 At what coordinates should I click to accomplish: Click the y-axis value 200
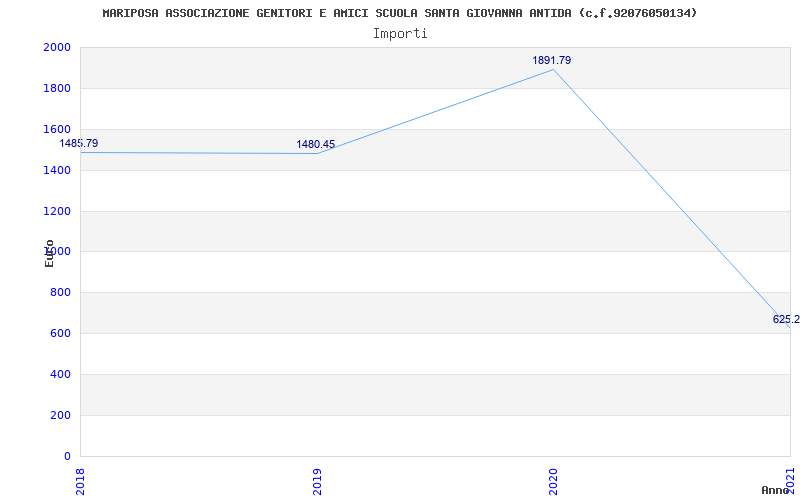click(x=61, y=415)
